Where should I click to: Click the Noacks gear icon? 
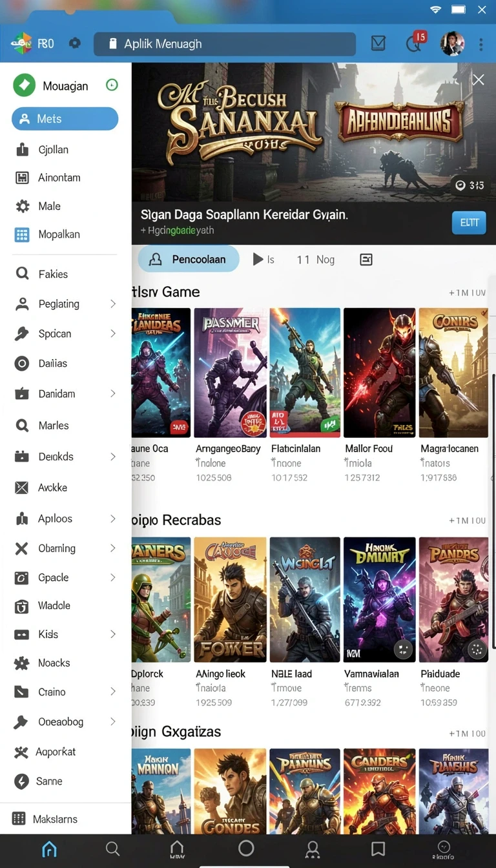coord(22,663)
